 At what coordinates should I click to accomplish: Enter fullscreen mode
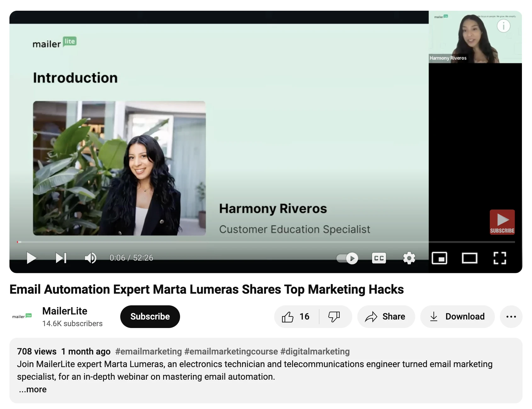click(x=500, y=258)
